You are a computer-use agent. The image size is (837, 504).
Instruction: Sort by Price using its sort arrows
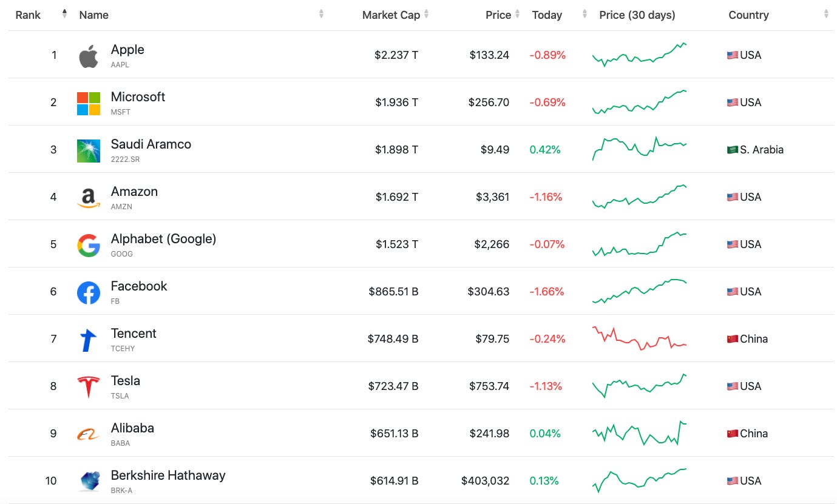click(x=517, y=14)
